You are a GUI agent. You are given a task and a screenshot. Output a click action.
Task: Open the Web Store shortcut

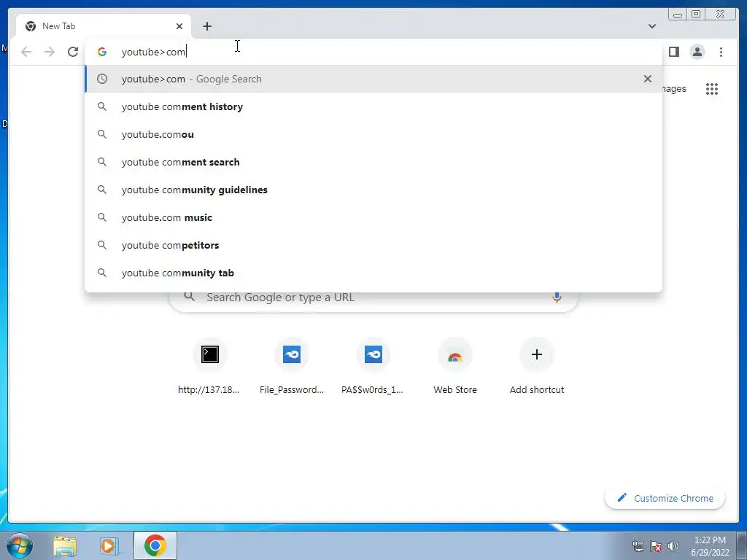pyautogui.click(x=455, y=367)
